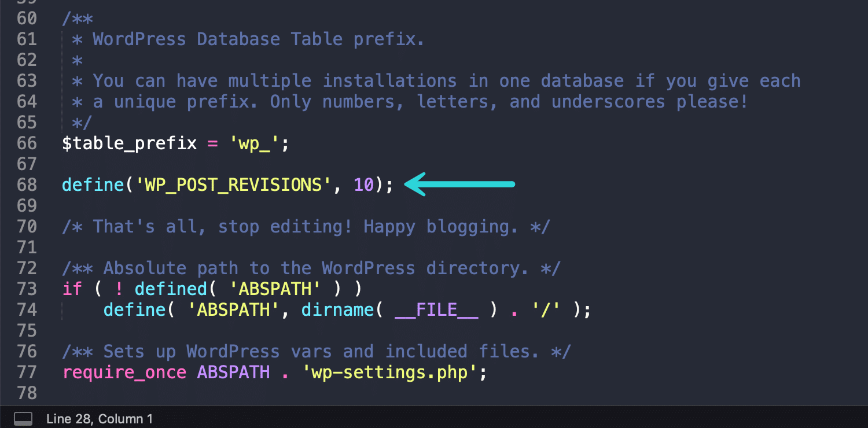Click the teal arrow annotation
868x428 pixels.
click(x=460, y=185)
